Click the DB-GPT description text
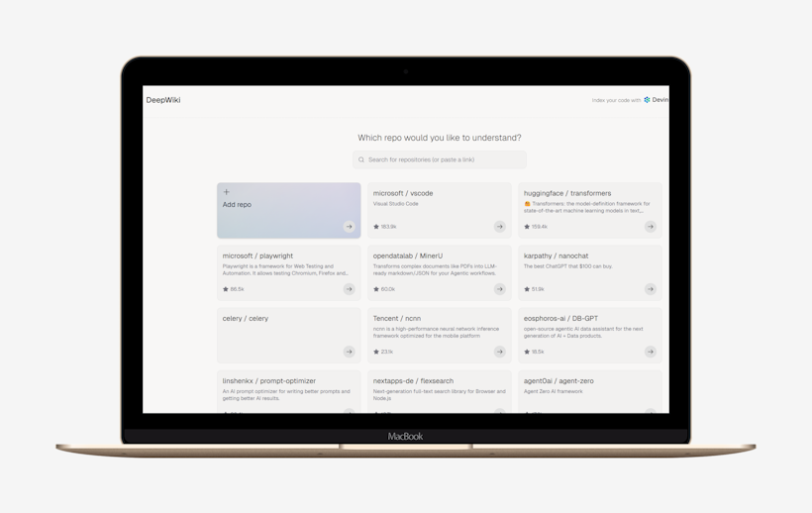 click(583, 333)
